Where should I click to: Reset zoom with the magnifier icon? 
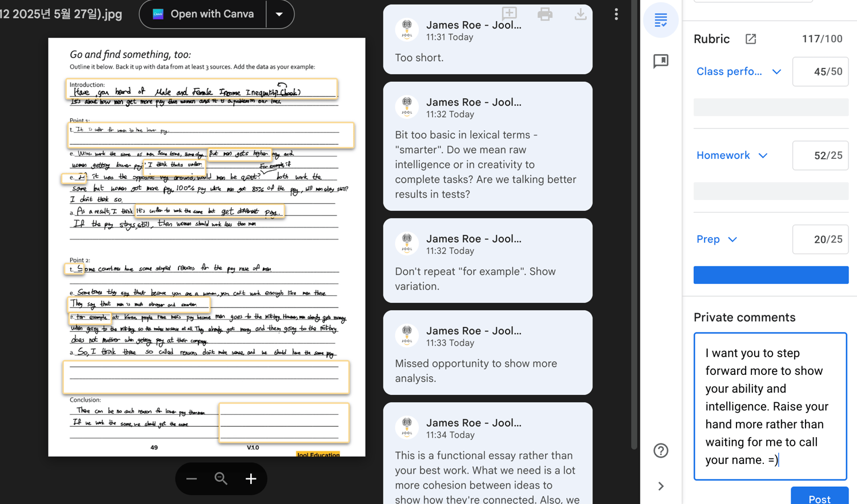point(221,479)
